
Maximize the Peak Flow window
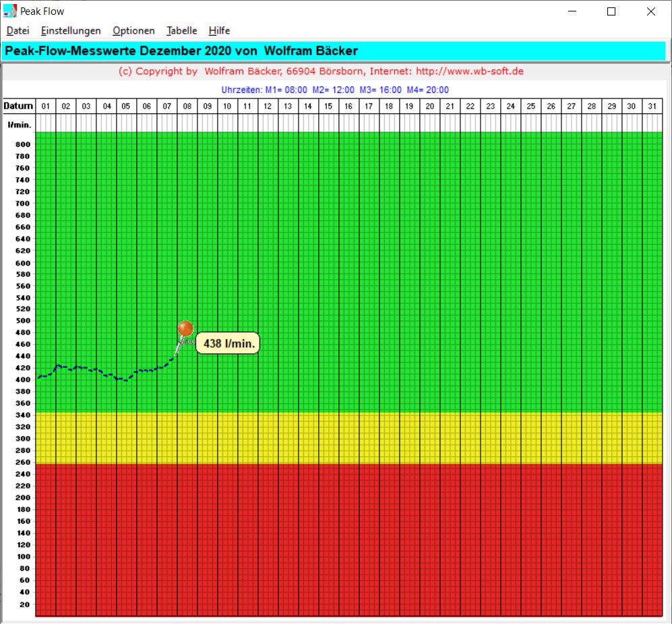(x=611, y=11)
